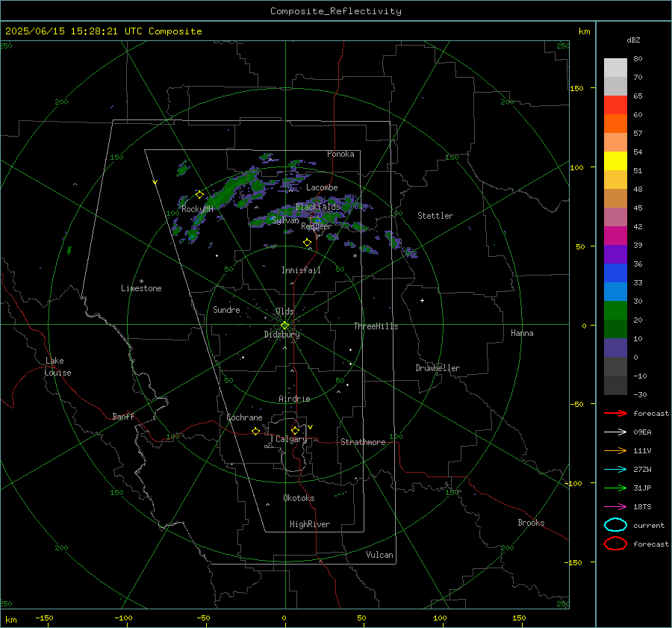Click the Ponoka town label
The height and width of the screenshot is (628, 672).
pyautogui.click(x=340, y=154)
